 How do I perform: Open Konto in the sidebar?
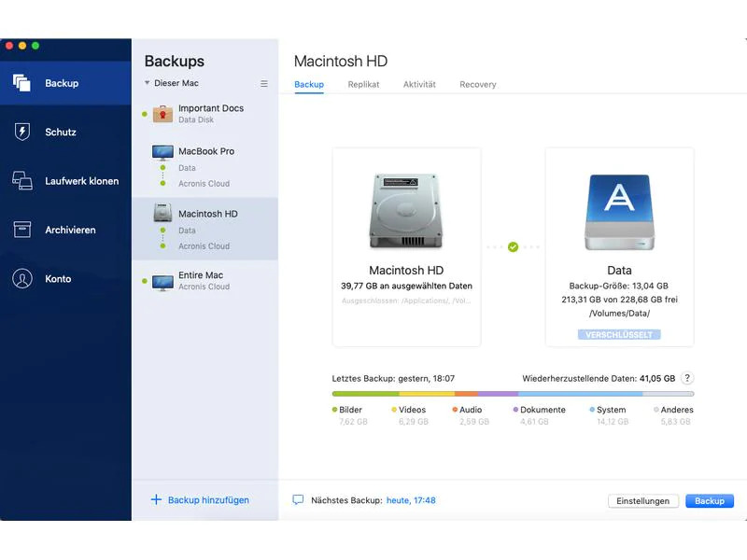pyautogui.click(x=65, y=278)
